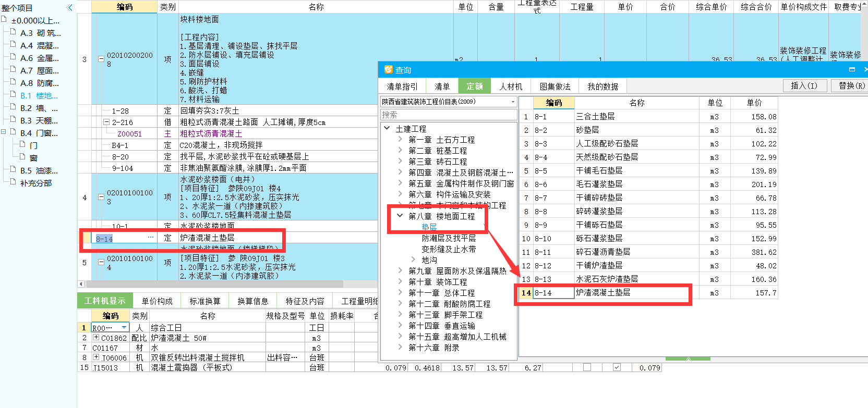Click the page icon beside B.5 油漆
868x408 pixels.
click(x=13, y=169)
